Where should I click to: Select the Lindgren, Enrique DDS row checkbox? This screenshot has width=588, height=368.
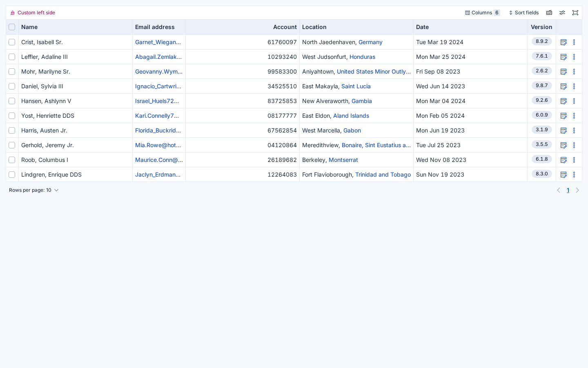click(12, 175)
